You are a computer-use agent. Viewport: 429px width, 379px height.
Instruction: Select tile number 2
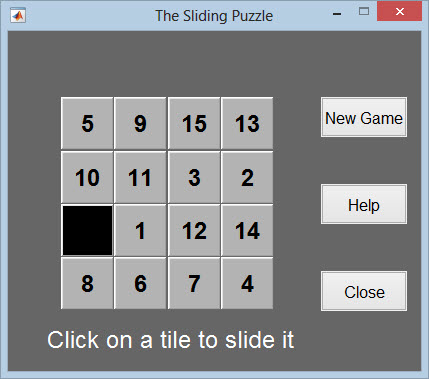247,177
